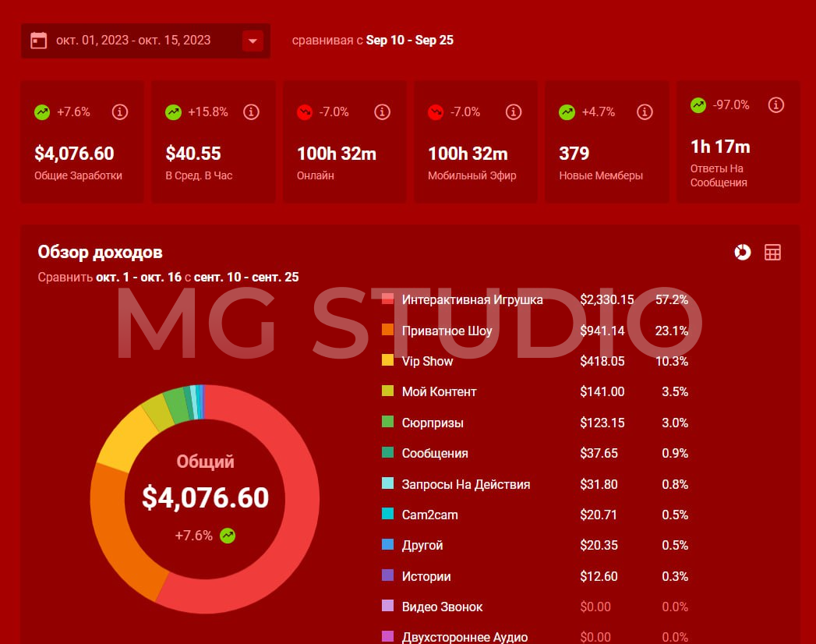
Task: Select Мой Контент legend entry
Action: pos(439,391)
